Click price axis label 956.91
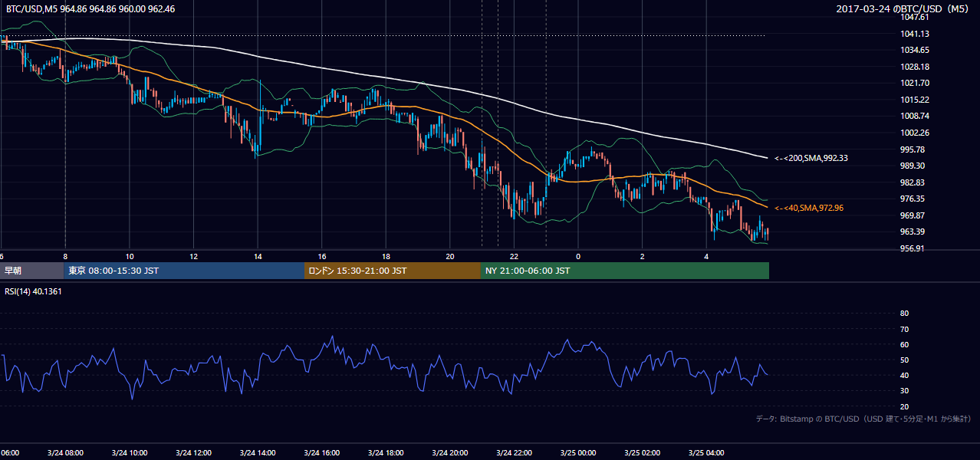The height and width of the screenshot is (460, 980). 913,248
